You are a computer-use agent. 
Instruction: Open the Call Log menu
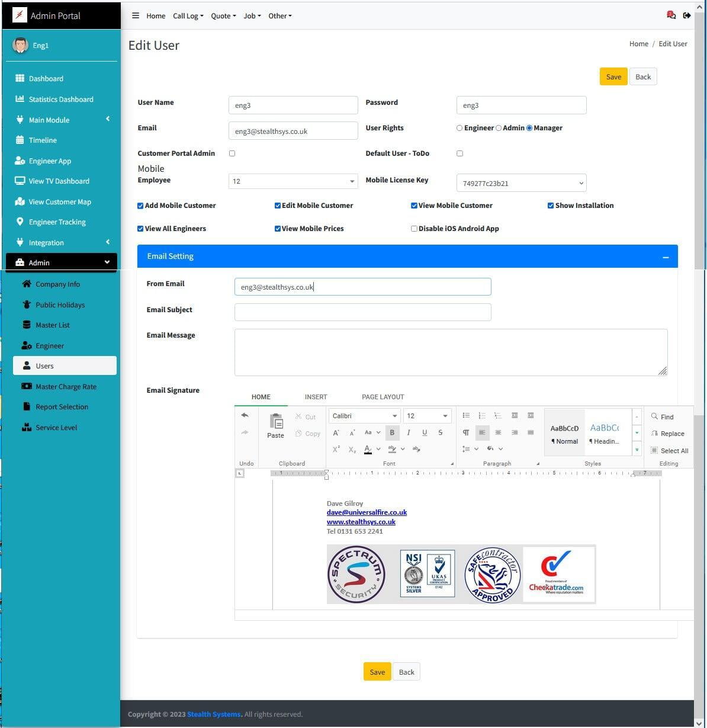pos(188,16)
